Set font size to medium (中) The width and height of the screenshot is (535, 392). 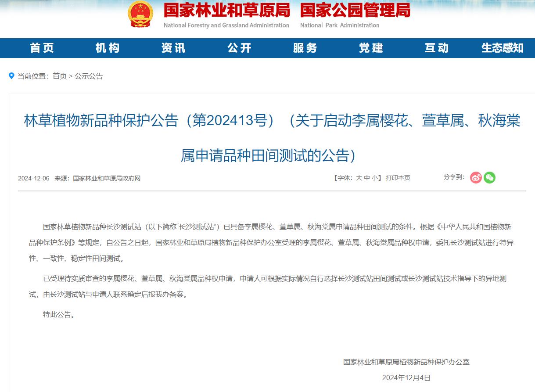click(x=366, y=178)
